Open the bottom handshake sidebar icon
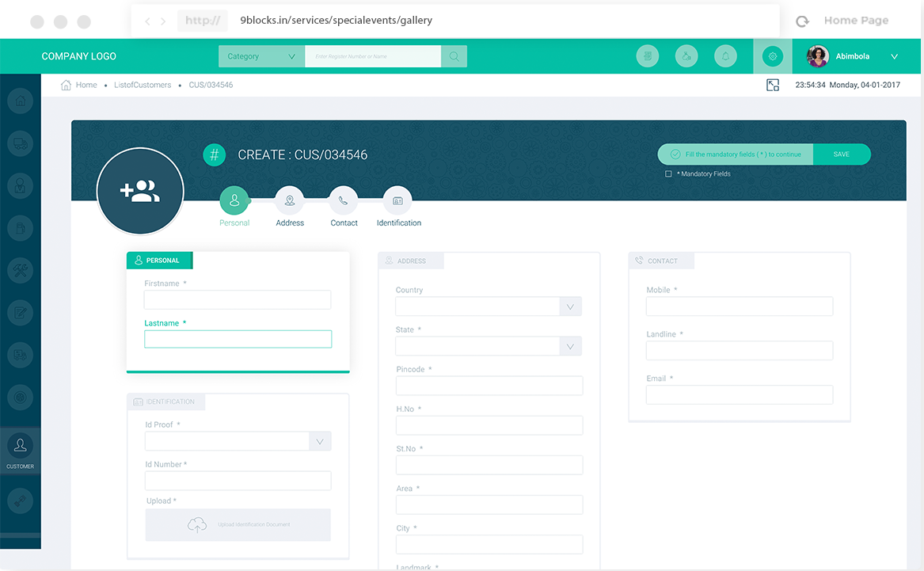 click(20, 501)
